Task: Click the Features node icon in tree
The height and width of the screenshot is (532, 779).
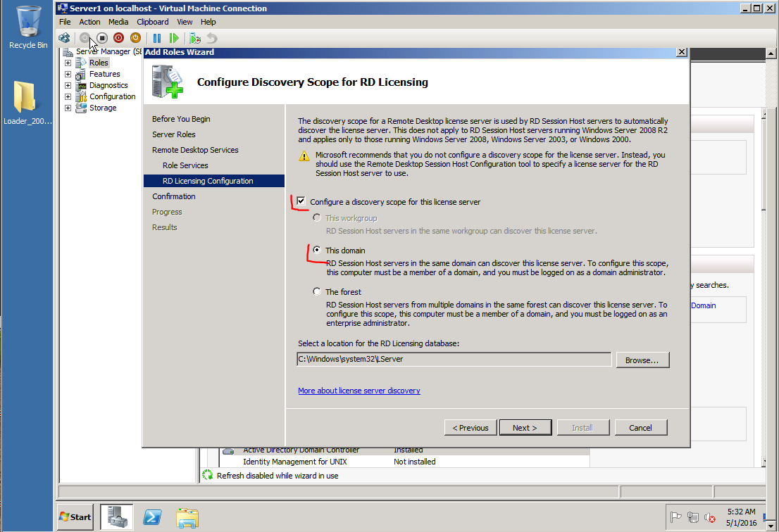Action: tap(80, 75)
